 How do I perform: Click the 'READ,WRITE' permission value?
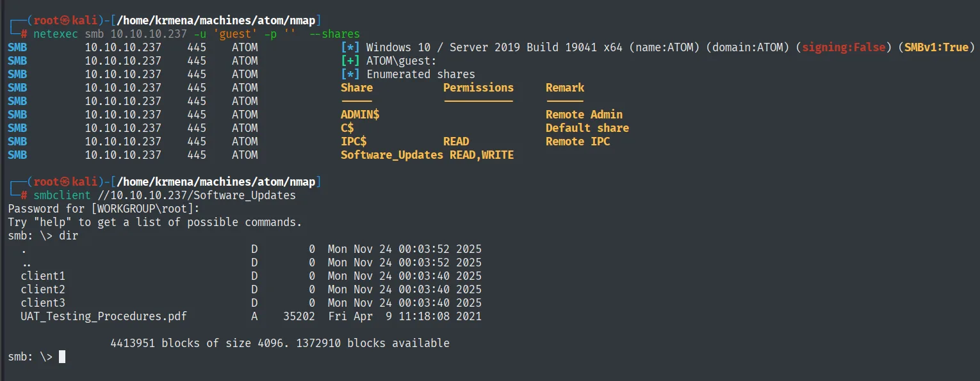[482, 155]
